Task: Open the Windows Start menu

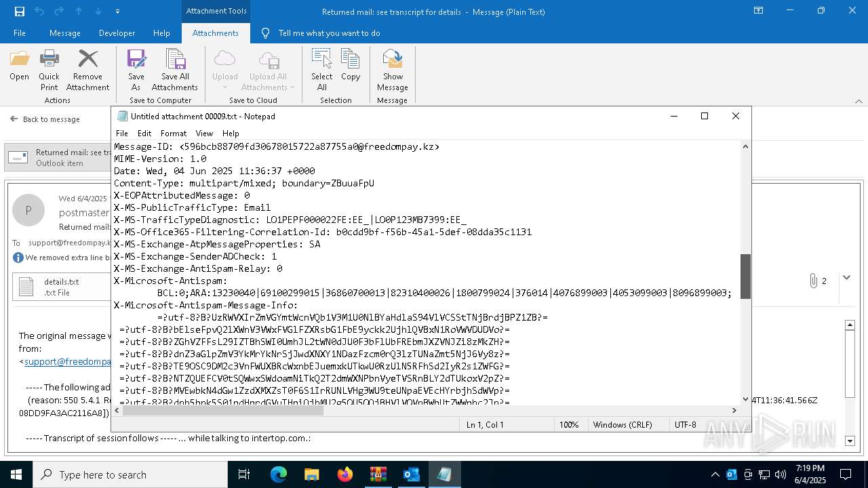Action: [x=16, y=474]
